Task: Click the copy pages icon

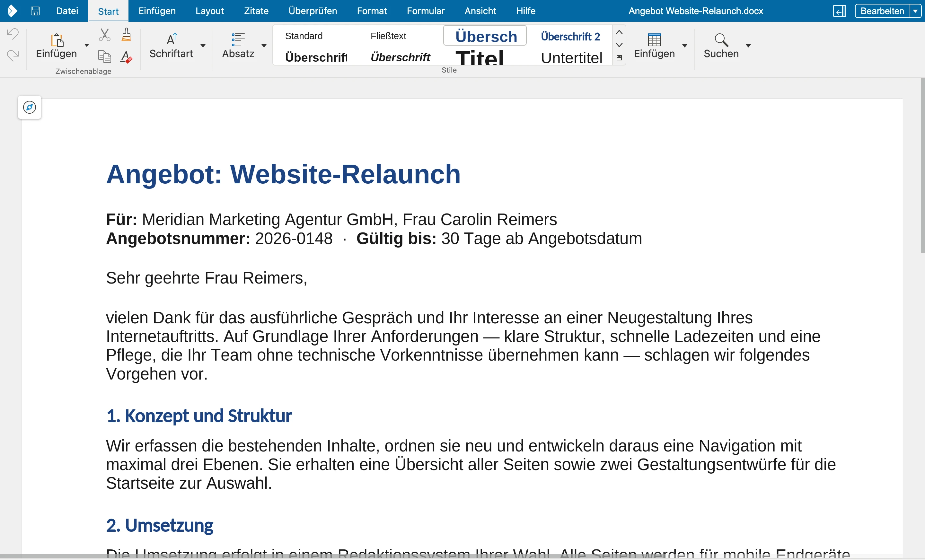Action: (x=104, y=57)
